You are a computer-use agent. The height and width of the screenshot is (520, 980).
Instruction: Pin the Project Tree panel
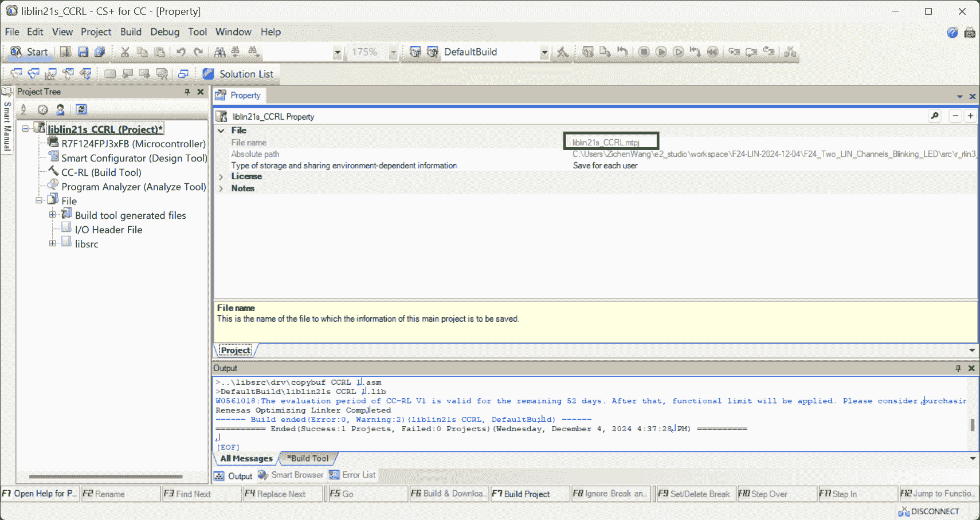point(187,92)
